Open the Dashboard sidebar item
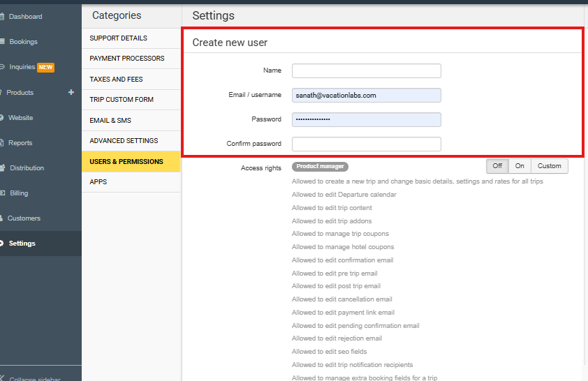The width and height of the screenshot is (588, 381). click(x=25, y=17)
